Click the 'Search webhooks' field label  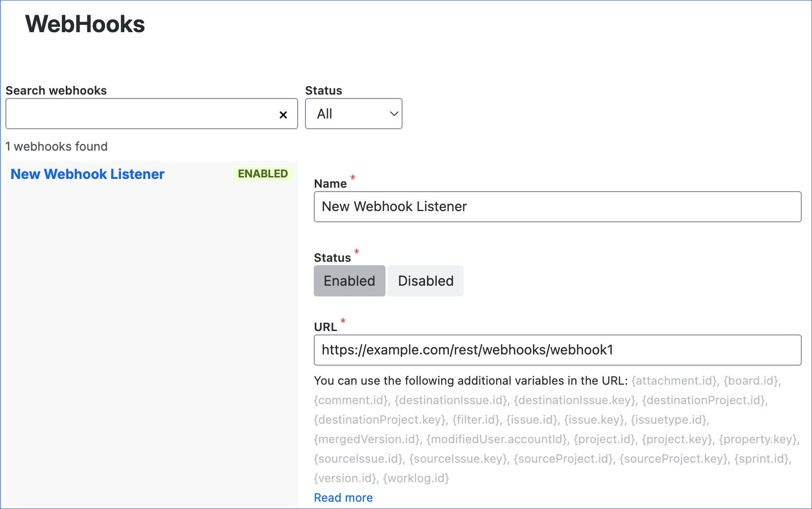pos(56,91)
